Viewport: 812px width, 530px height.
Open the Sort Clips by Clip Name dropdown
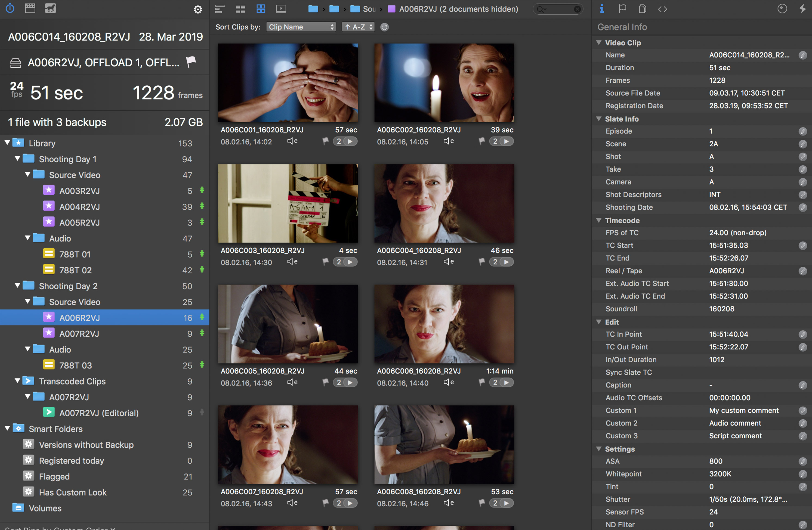(301, 27)
